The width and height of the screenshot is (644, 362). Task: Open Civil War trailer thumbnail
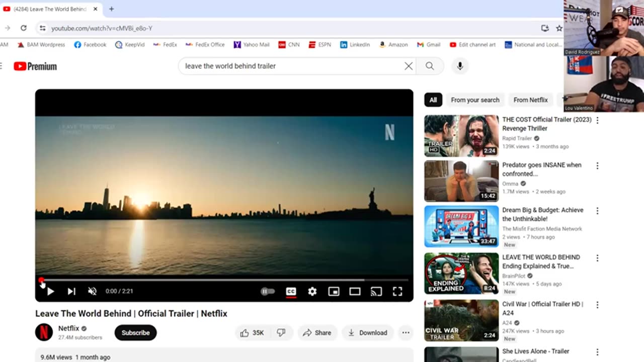coord(461,320)
